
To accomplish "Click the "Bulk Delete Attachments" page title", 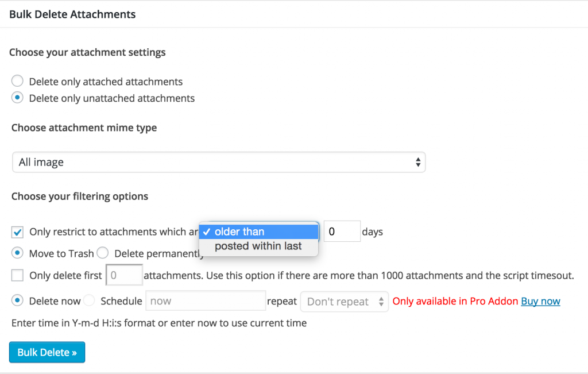I will [x=72, y=14].
